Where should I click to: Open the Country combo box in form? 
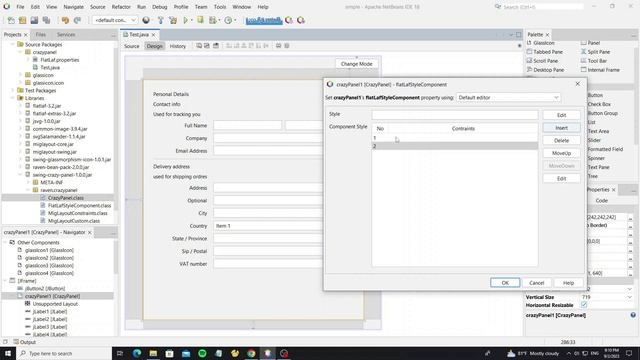click(268, 226)
